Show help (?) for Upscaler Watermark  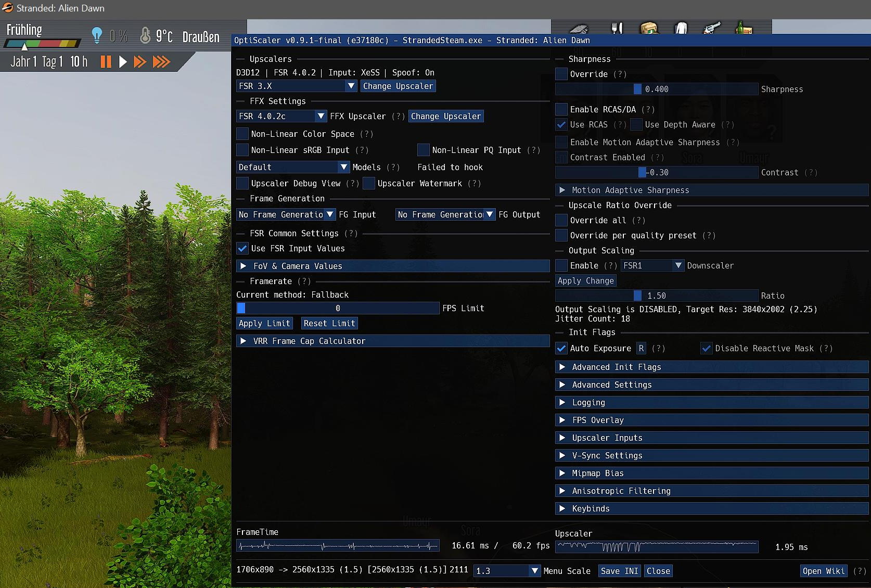pyautogui.click(x=474, y=183)
